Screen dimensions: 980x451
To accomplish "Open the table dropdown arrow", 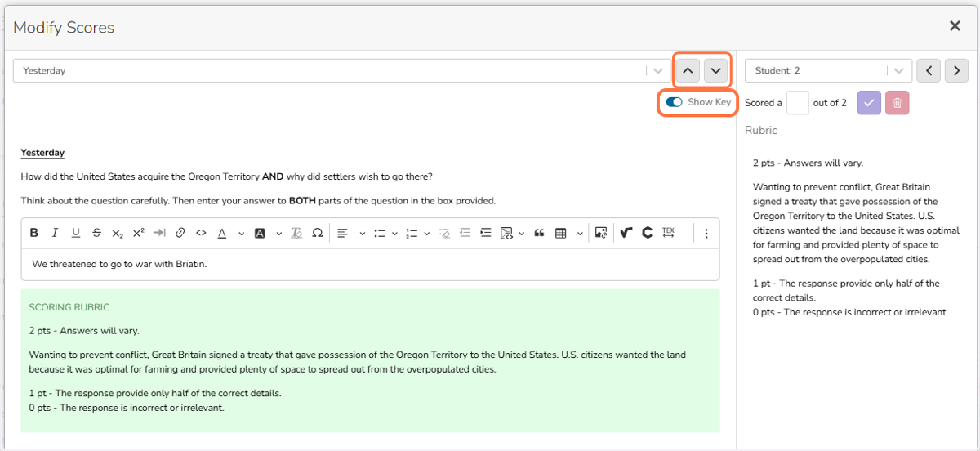I will (x=580, y=233).
